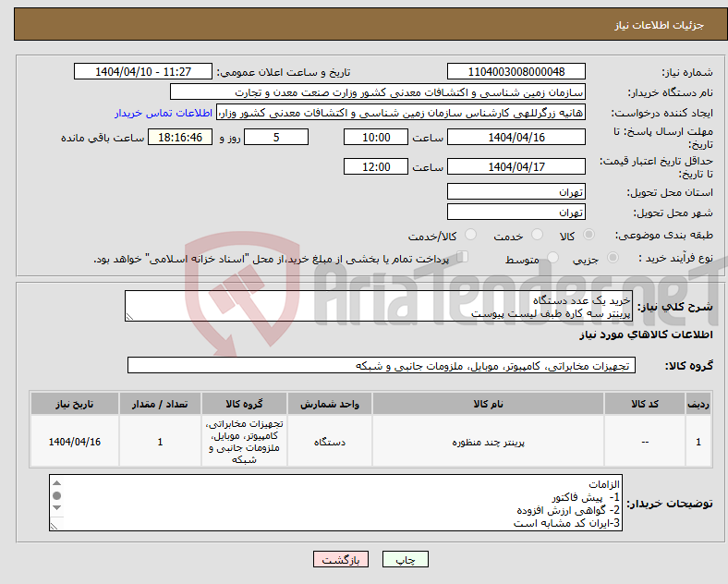Screen dimensions: 728x584
Task: Click the buyer notes textarea resize handle
Action: [54, 527]
